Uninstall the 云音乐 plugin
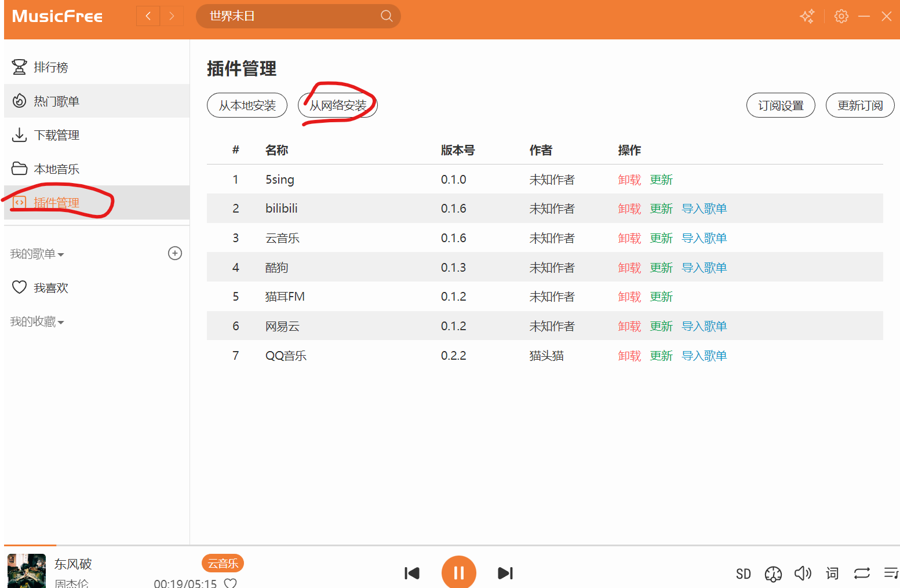The image size is (900, 588). 629,238
